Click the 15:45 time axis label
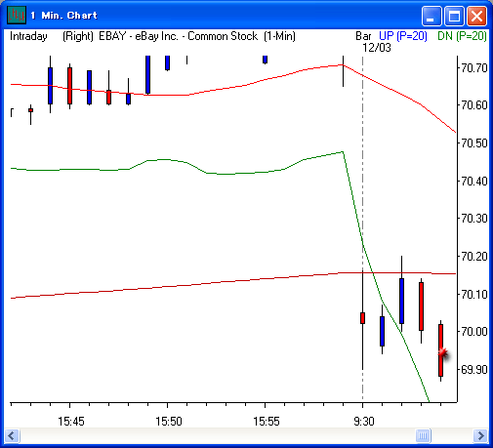The height and width of the screenshot is (448, 493). 71,422
